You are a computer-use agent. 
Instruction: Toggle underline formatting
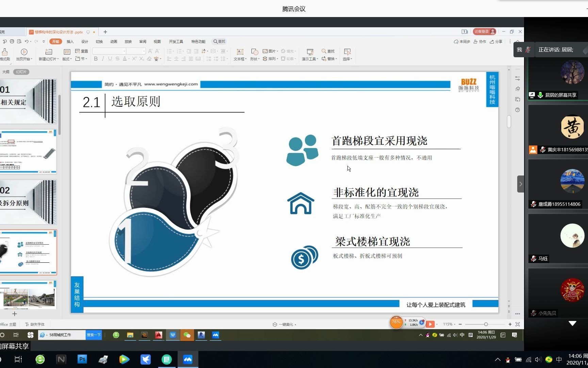click(110, 59)
